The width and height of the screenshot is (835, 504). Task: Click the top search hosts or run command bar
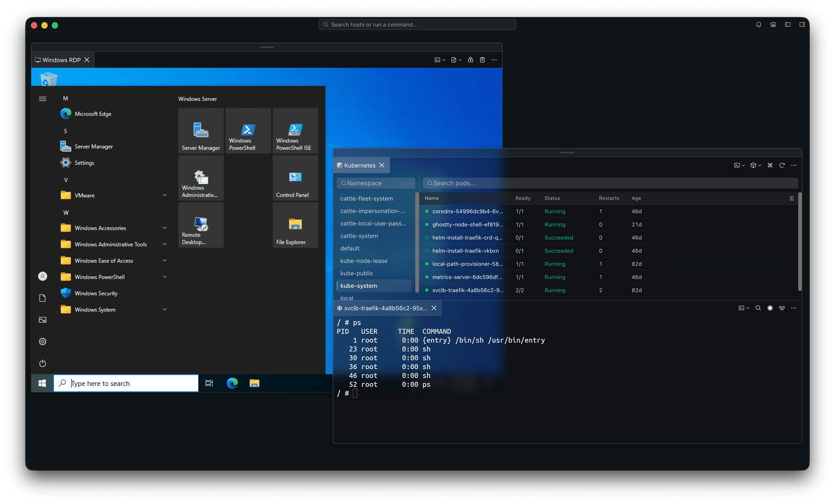pos(417,25)
